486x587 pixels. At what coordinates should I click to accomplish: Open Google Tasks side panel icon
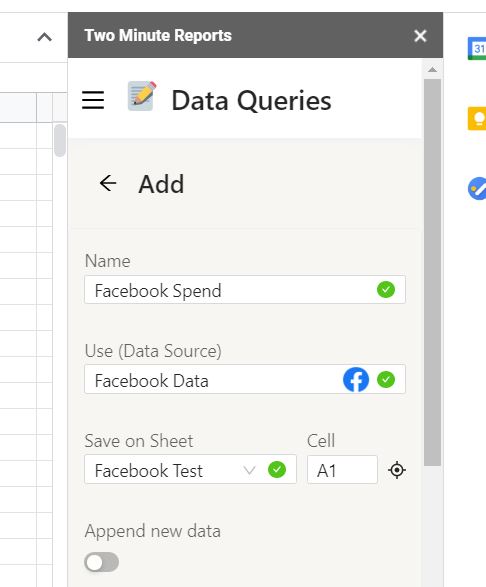477,188
